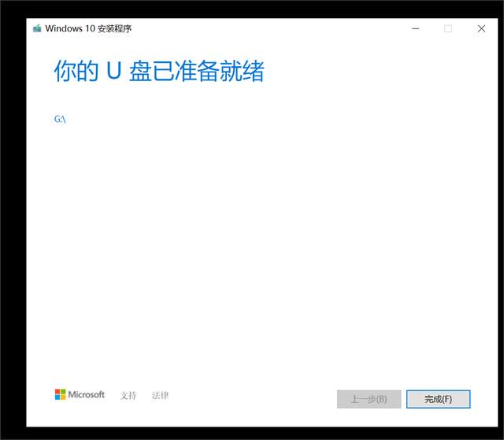Open the 法律 legal link
Screen dimensions: 504x440
click(160, 395)
